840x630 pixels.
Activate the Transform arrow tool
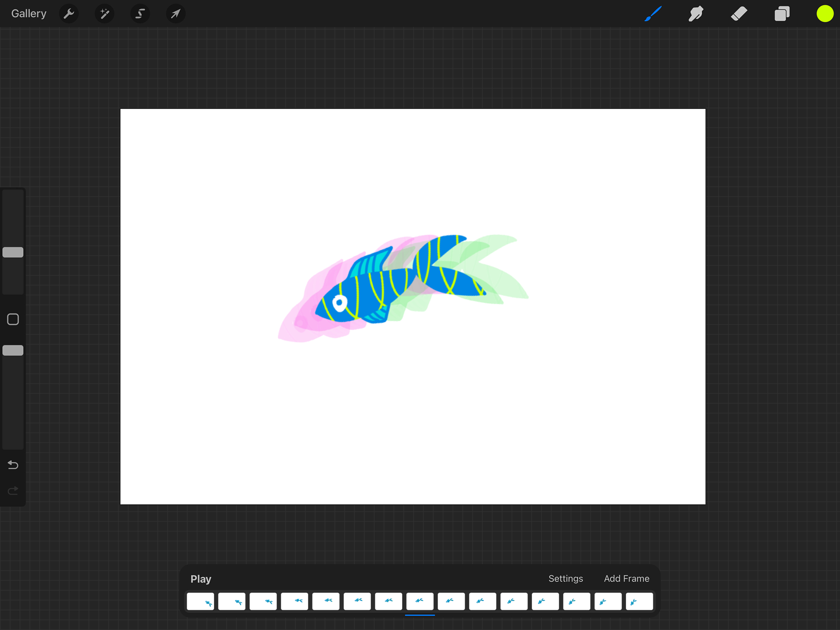(175, 14)
